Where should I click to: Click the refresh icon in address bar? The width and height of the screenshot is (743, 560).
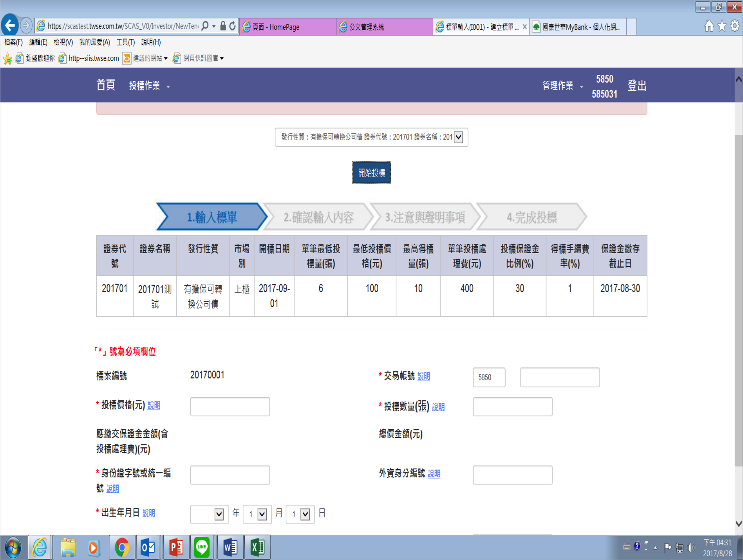point(233,26)
